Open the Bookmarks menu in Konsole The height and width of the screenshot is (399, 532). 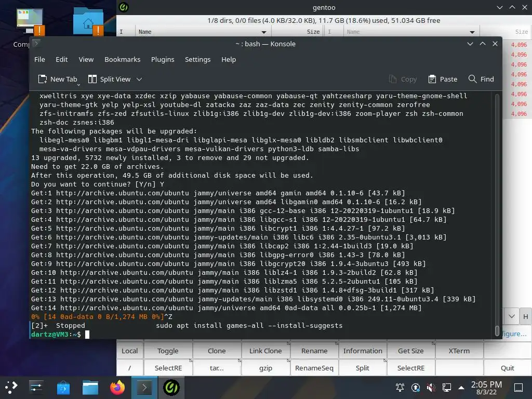pos(122,59)
